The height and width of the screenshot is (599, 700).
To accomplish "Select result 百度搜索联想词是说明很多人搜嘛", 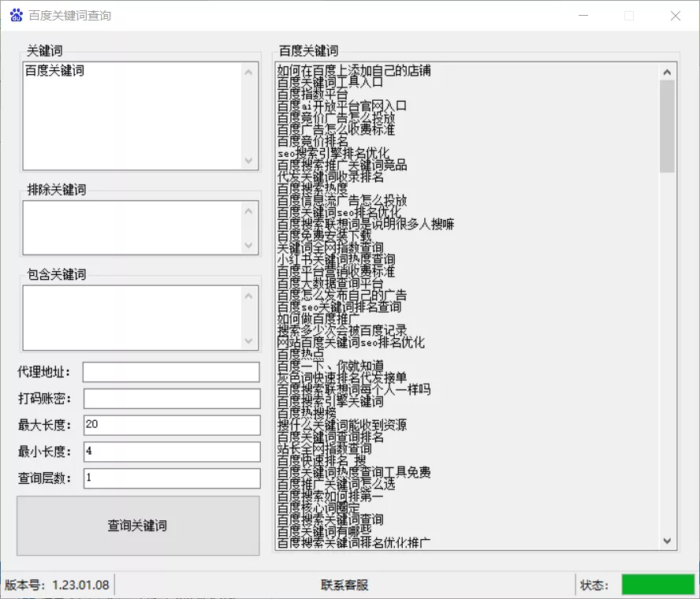I will point(366,224).
